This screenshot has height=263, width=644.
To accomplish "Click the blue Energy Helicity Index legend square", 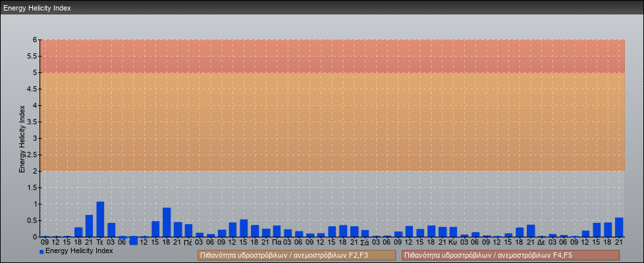I will click(41, 252).
